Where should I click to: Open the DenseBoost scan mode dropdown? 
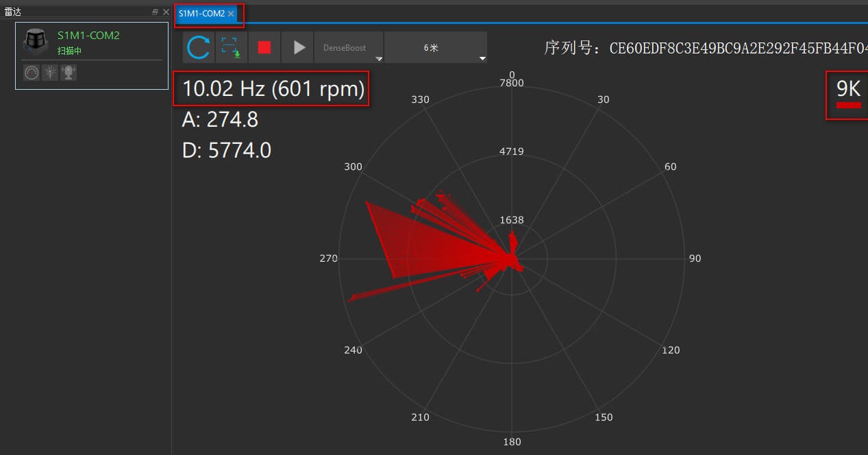pos(349,47)
